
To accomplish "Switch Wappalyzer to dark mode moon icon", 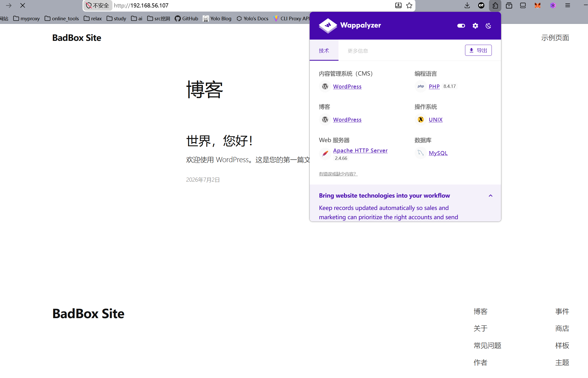I will click(488, 26).
